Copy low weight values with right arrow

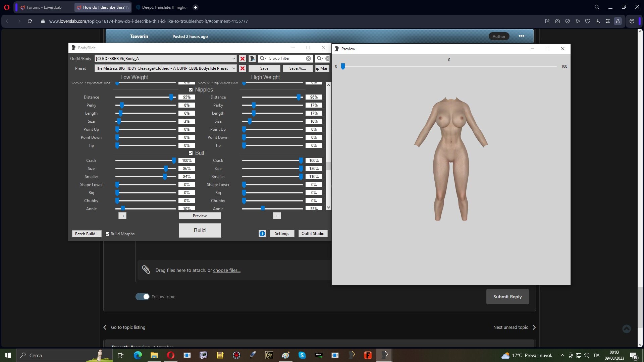pos(122,216)
